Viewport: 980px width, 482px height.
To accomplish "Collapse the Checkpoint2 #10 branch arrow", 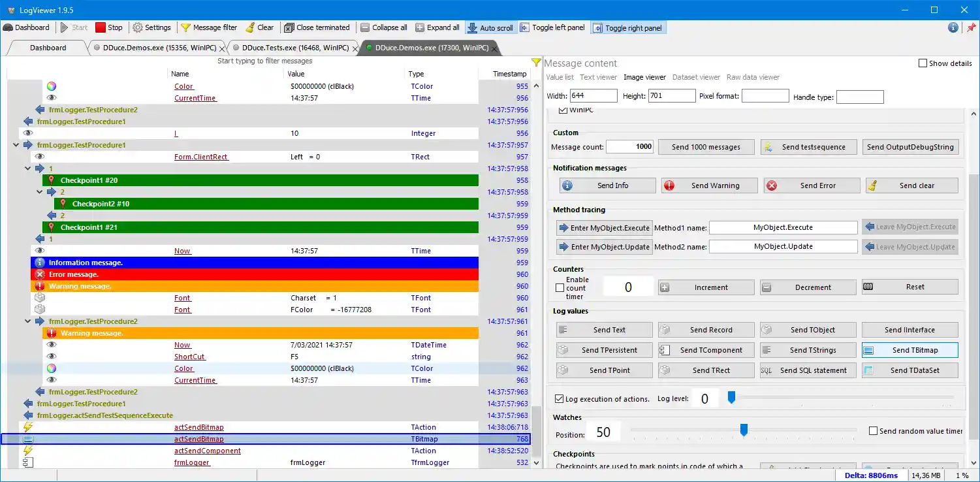I will 39,191.
